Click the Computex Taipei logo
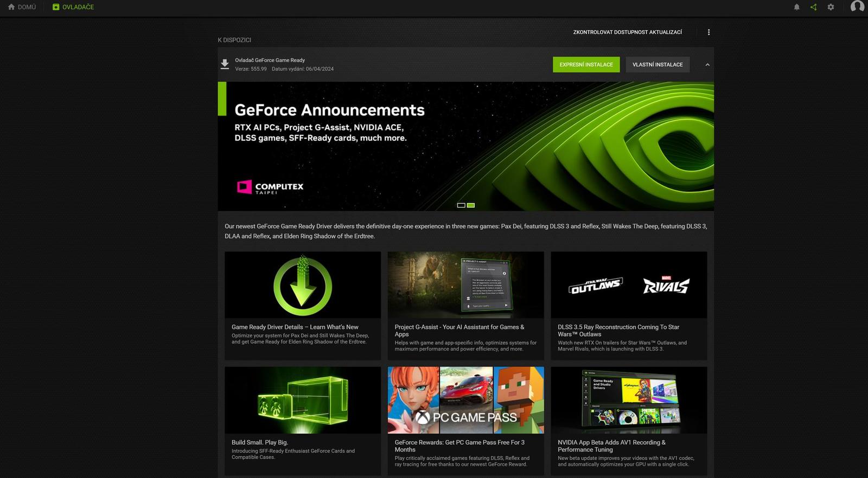This screenshot has height=478, width=868. pos(270,188)
